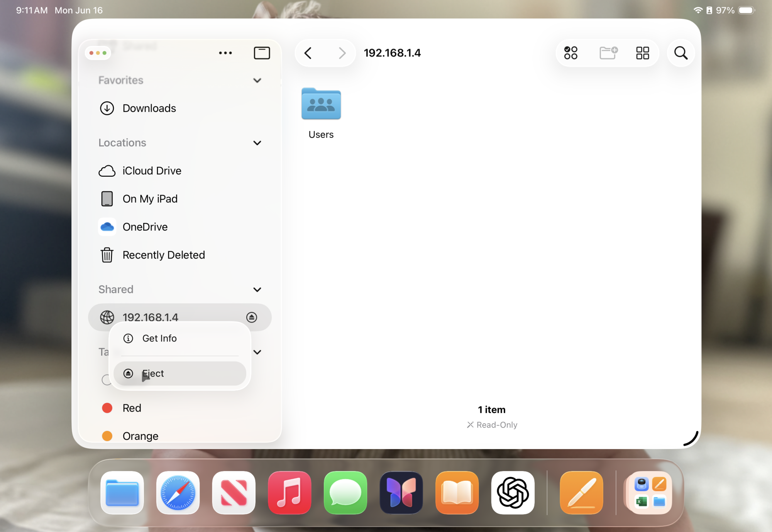Select the Red tag
Viewport: 772px width, 532px height.
pyautogui.click(x=132, y=408)
